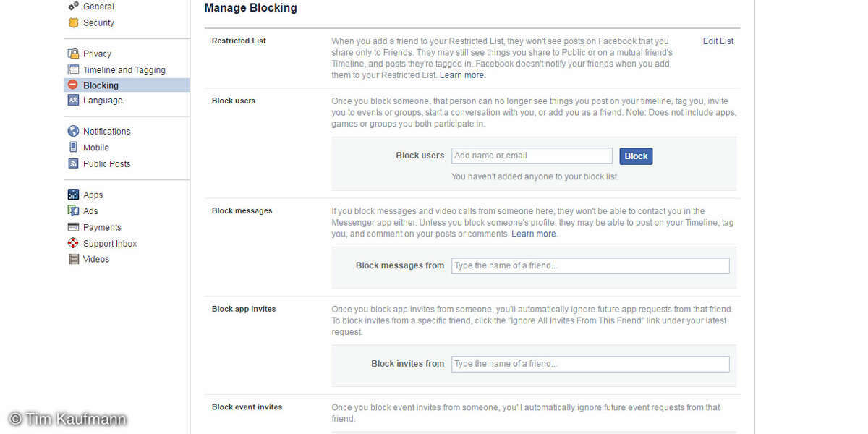
Task: Click the Privacy lock icon
Action: (73, 54)
